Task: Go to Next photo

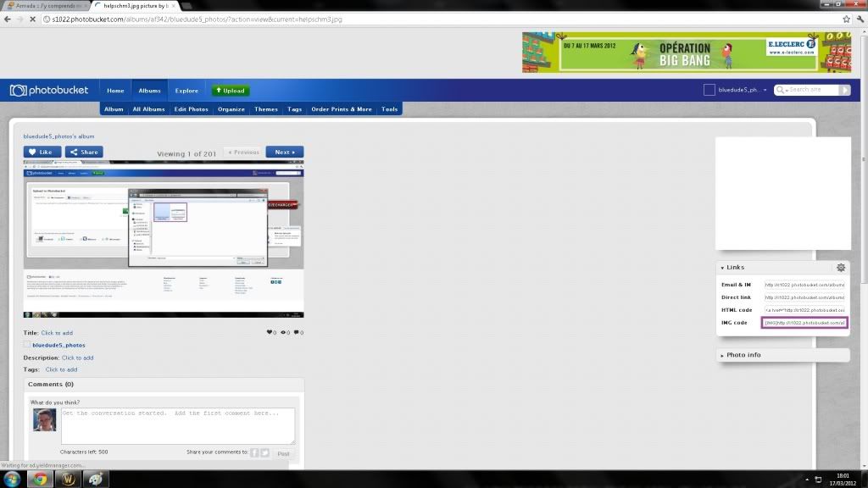Action: point(285,152)
